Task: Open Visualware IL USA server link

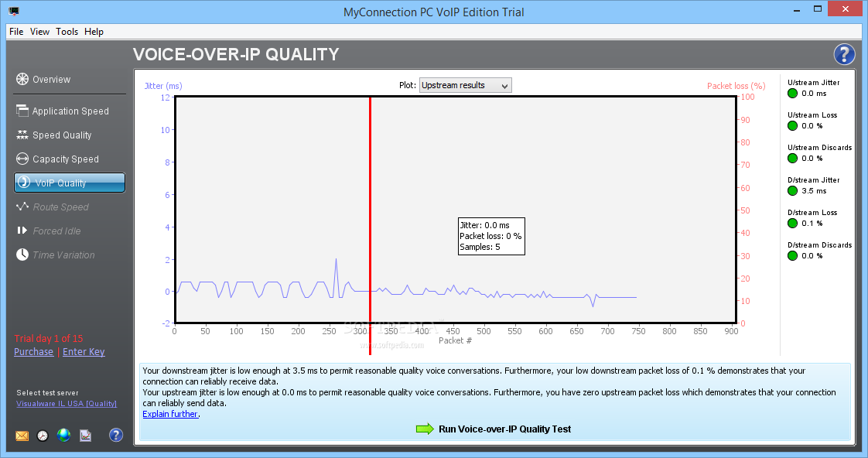Action: click(x=67, y=404)
